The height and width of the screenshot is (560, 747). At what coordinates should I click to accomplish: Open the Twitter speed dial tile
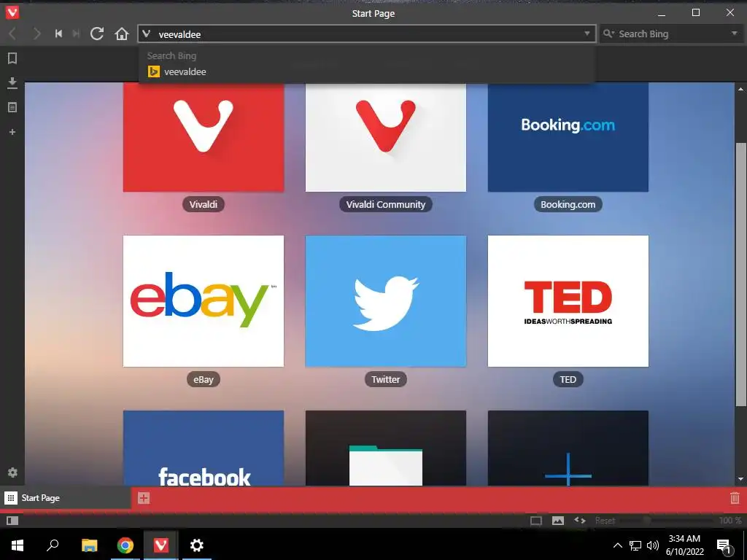pyautogui.click(x=386, y=301)
